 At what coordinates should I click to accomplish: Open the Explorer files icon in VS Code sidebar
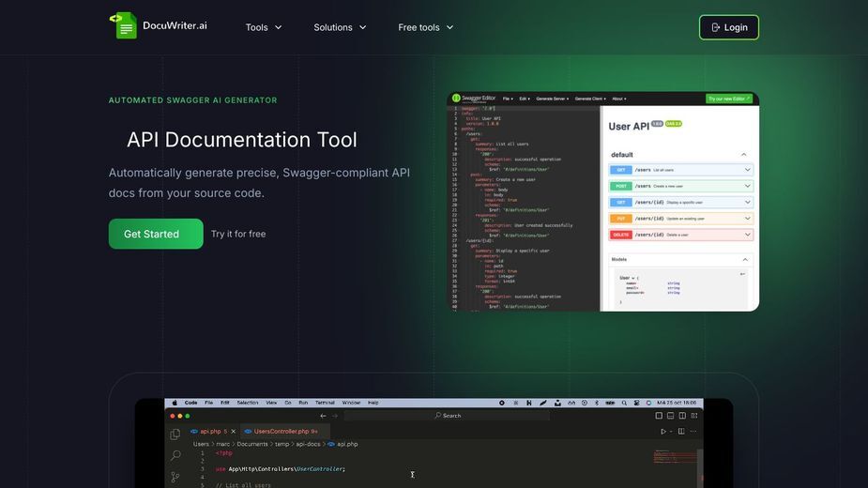tap(175, 435)
